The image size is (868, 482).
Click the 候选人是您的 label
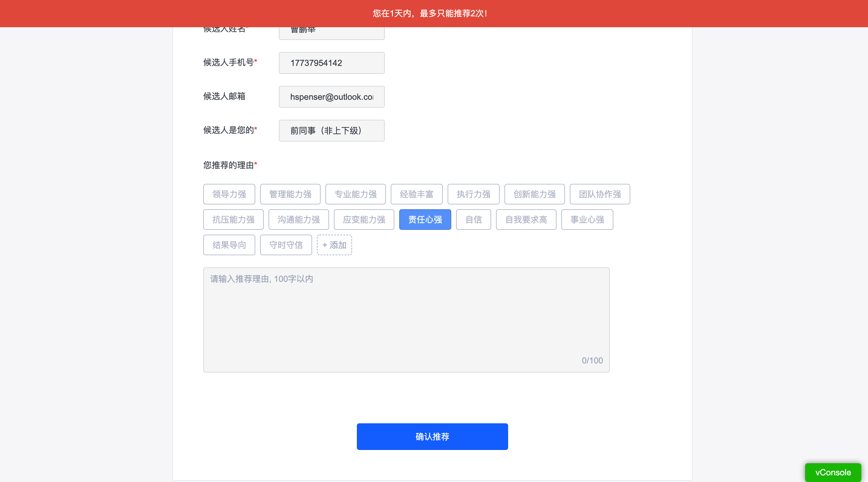(x=230, y=130)
